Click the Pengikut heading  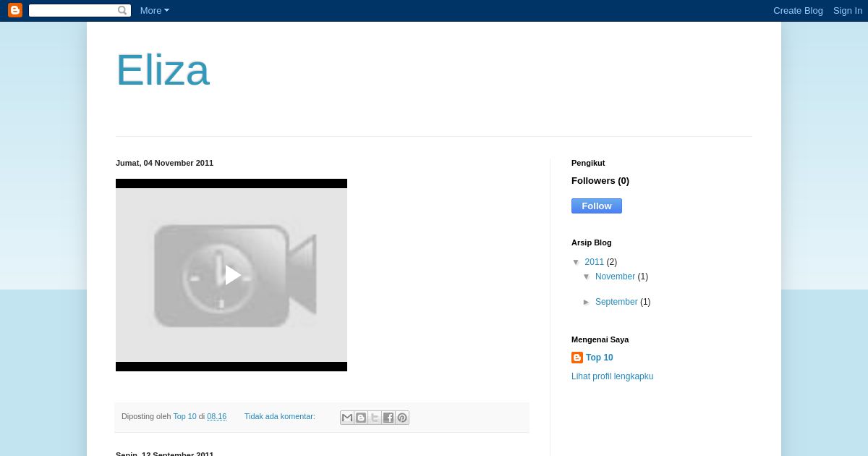click(588, 163)
